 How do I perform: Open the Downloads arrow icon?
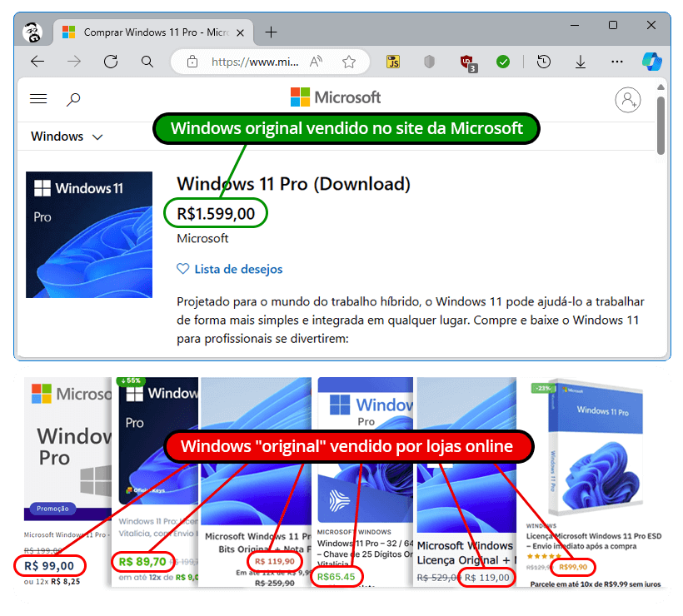581,62
